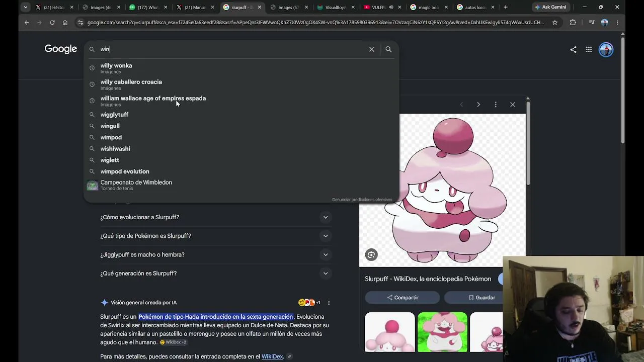
Task: Choose the 'wishiwashi' suggestion
Action: point(241,149)
